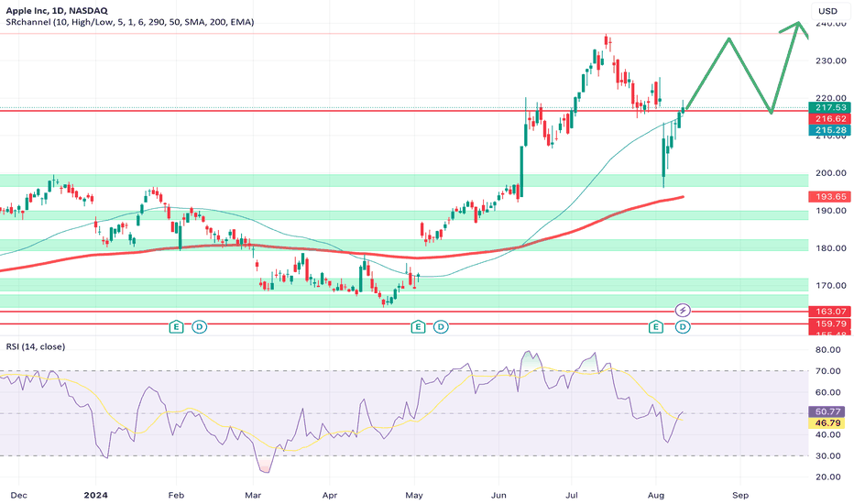
Task: Click the Jul label on time axis
Action: pyautogui.click(x=572, y=495)
